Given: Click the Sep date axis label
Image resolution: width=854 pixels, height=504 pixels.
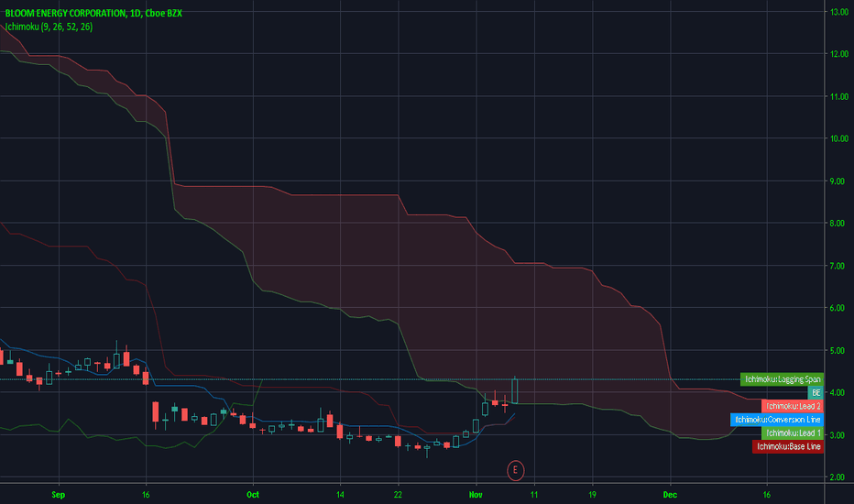Looking at the screenshot, I should click(59, 495).
